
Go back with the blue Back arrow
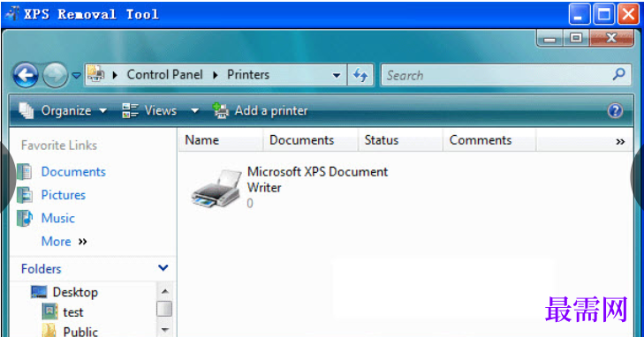click(x=26, y=75)
